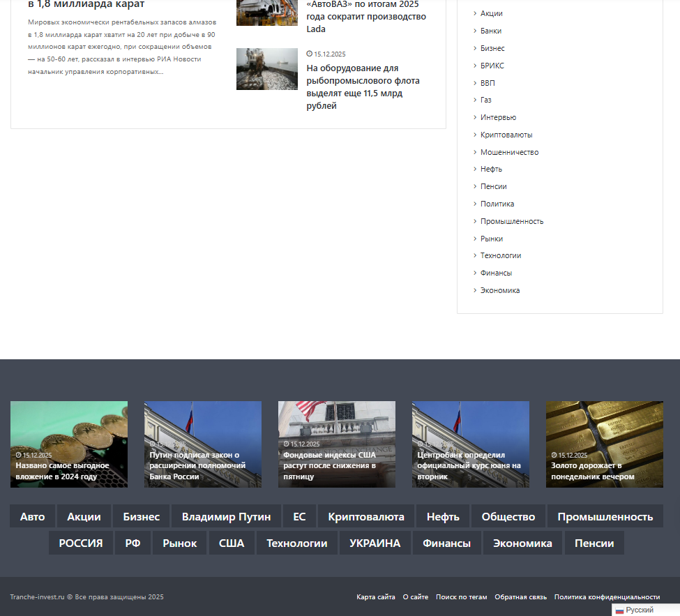Viewport: 680px width, 616px height.
Task: Choose the Бизнес footer tag
Action: click(x=142, y=516)
